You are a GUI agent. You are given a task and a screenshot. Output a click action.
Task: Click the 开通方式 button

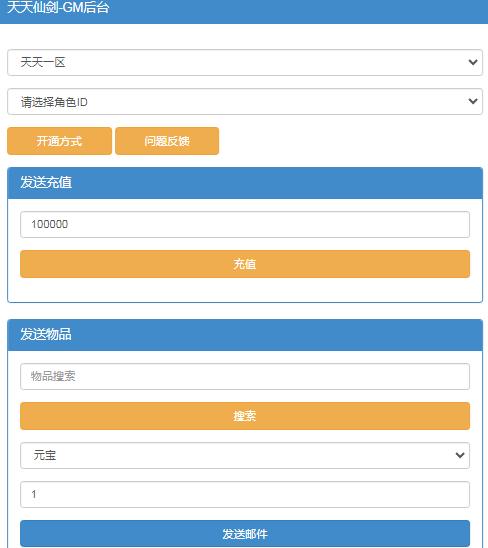(59, 141)
